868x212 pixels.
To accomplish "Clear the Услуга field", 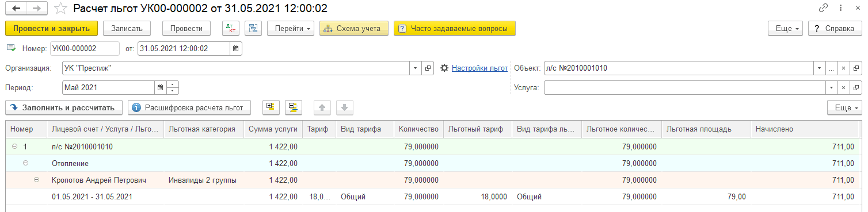I will [x=843, y=88].
